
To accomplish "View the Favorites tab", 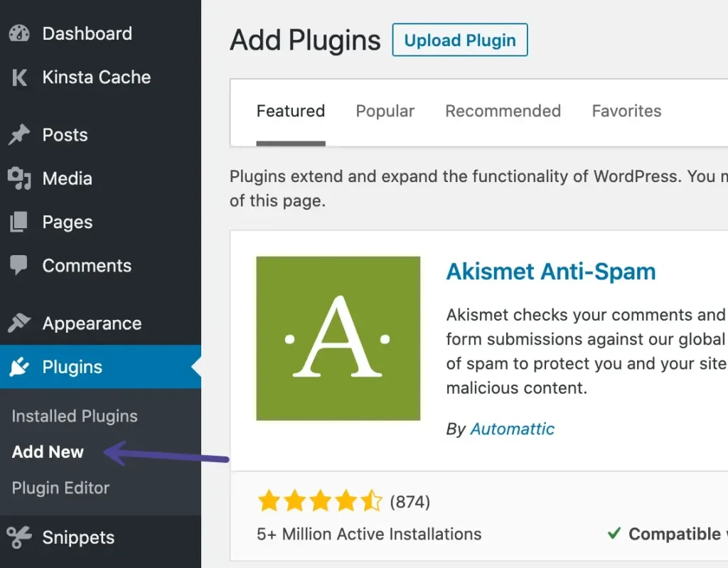I will [626, 111].
